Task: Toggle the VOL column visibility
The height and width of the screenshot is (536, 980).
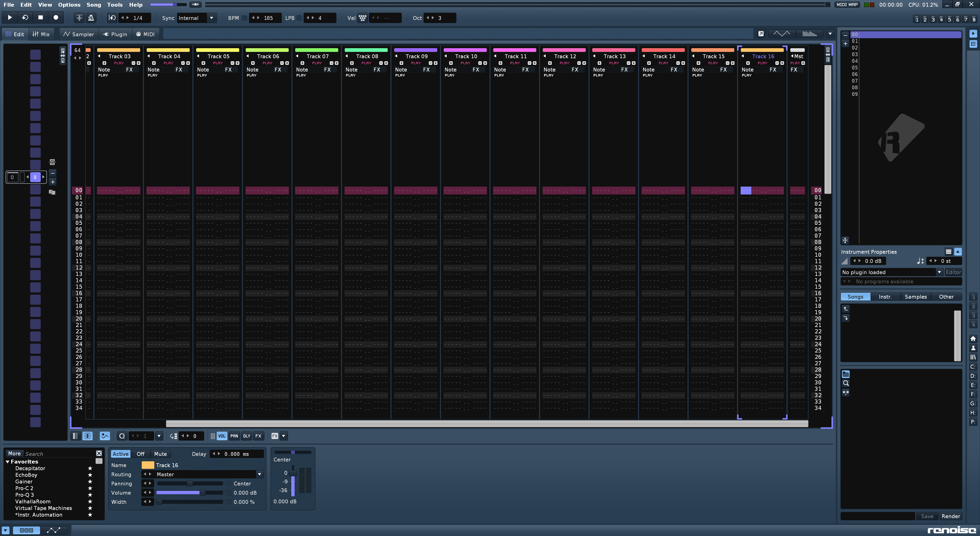Action: click(x=222, y=436)
